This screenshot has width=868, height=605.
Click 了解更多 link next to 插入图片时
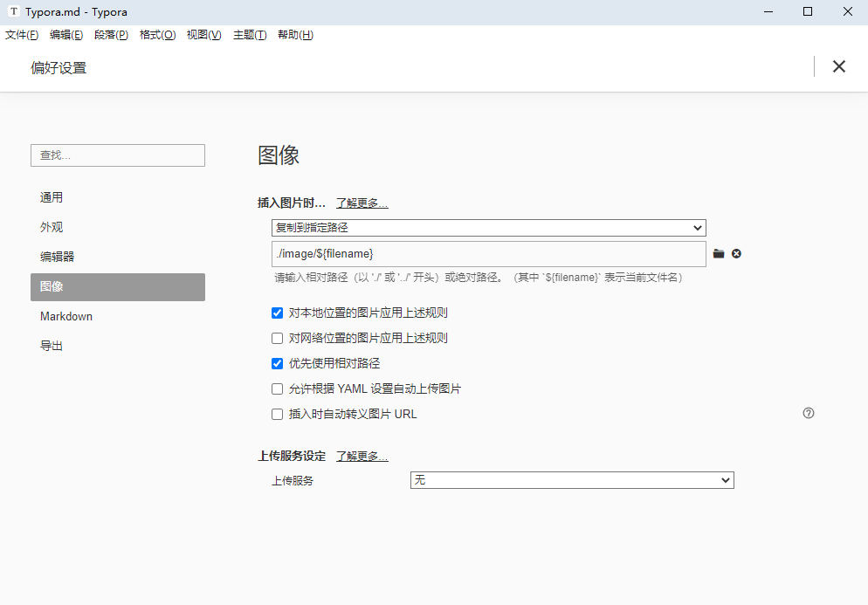tap(362, 203)
